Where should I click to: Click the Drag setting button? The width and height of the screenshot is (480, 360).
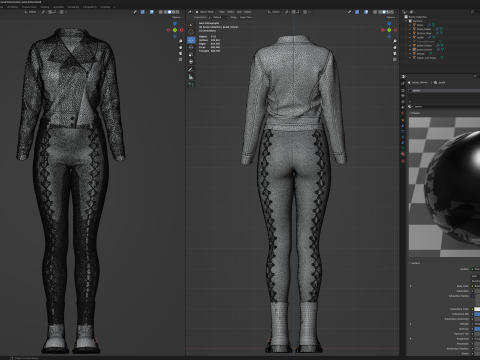click(x=233, y=17)
